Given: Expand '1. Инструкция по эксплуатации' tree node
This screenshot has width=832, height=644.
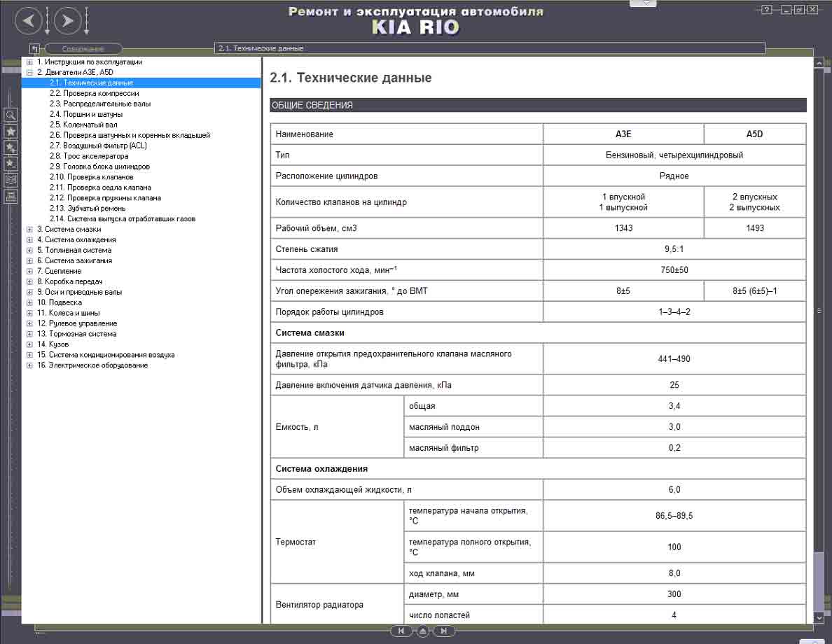Looking at the screenshot, I should tap(29, 62).
